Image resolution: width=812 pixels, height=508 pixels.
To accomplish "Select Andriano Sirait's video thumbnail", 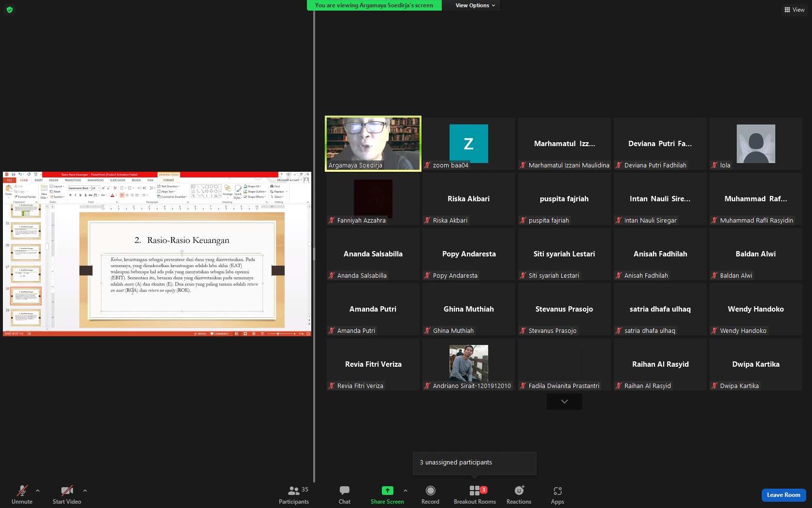I will coord(468,363).
